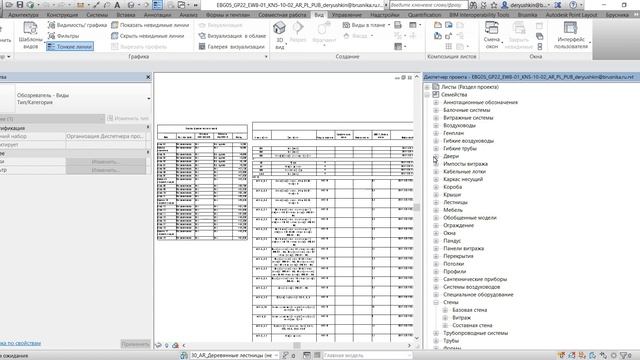
Task: Open the Help question mark icon
Action: pos(573,5)
